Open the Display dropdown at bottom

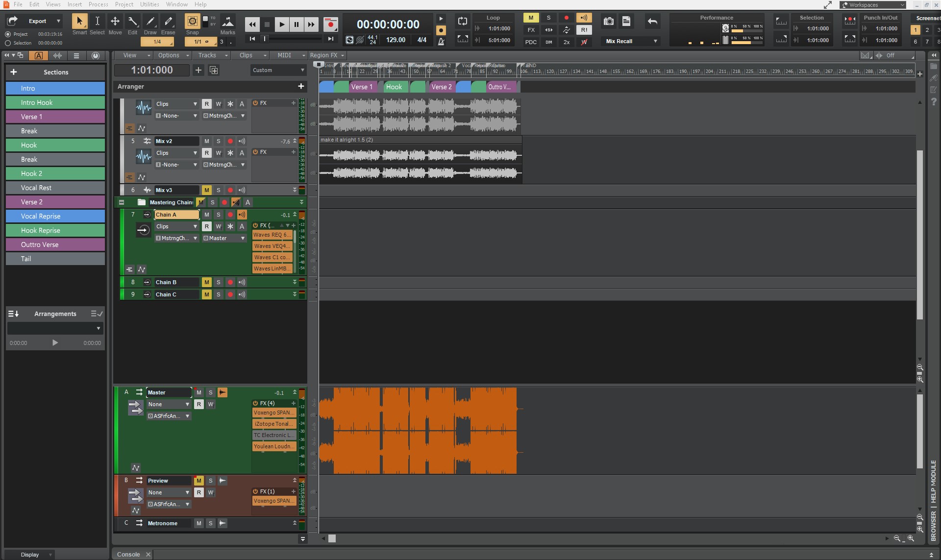[x=29, y=555]
